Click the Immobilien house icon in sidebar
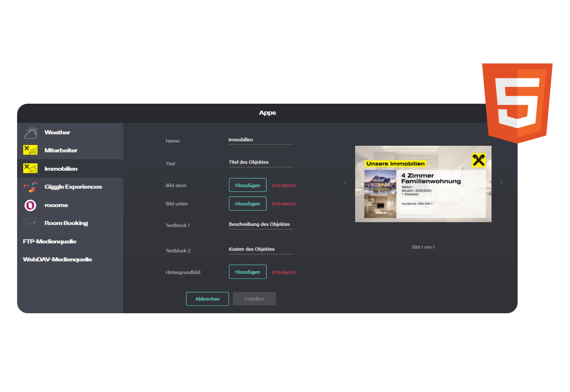This screenshot has width=570, height=392. (30, 168)
